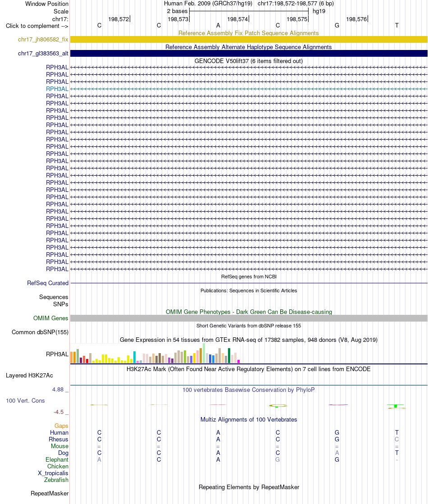
Task: Click the "SNPs" track label
Action: coord(61,304)
